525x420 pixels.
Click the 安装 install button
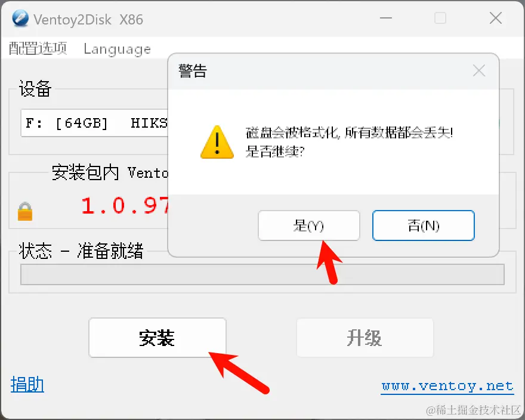tap(157, 338)
